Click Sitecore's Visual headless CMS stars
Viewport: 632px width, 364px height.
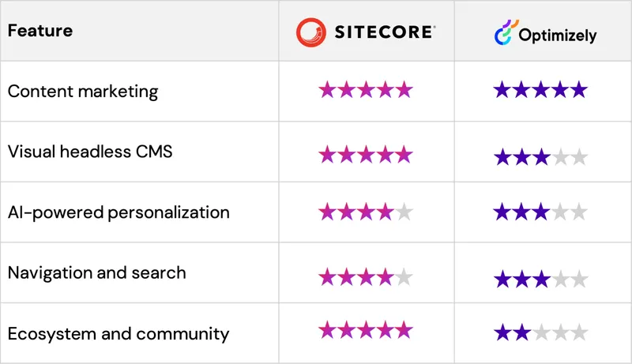365,153
